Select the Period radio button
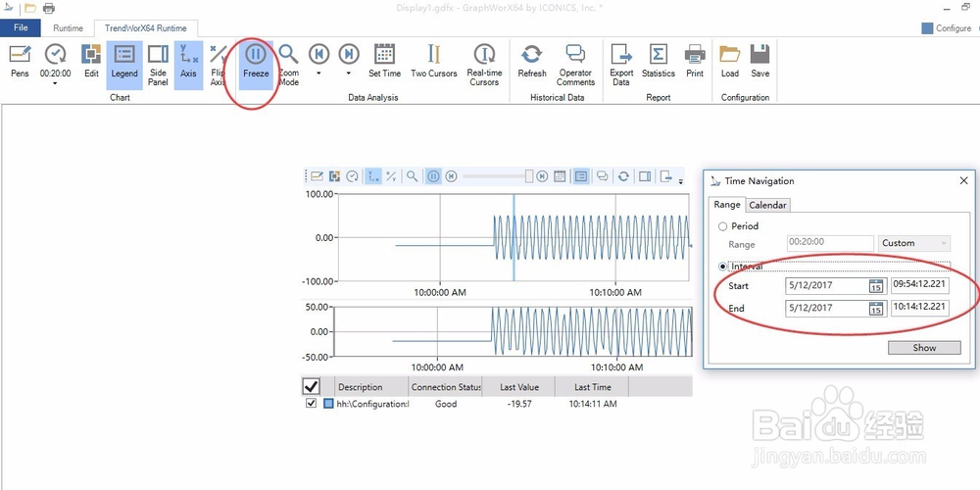The image size is (980, 490). (x=723, y=226)
